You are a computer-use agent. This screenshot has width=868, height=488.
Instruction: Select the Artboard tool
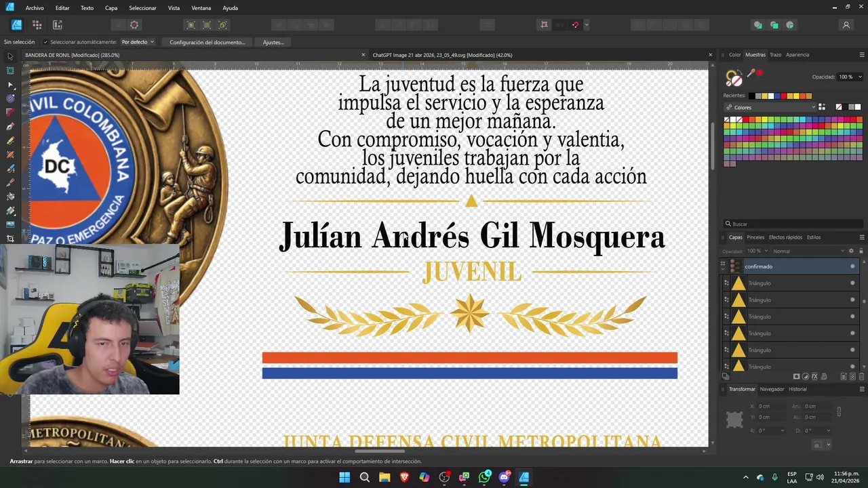point(10,70)
